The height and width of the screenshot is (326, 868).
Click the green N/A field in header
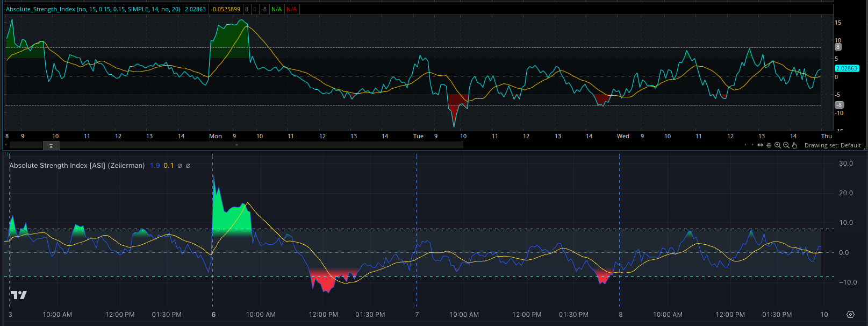[276, 9]
